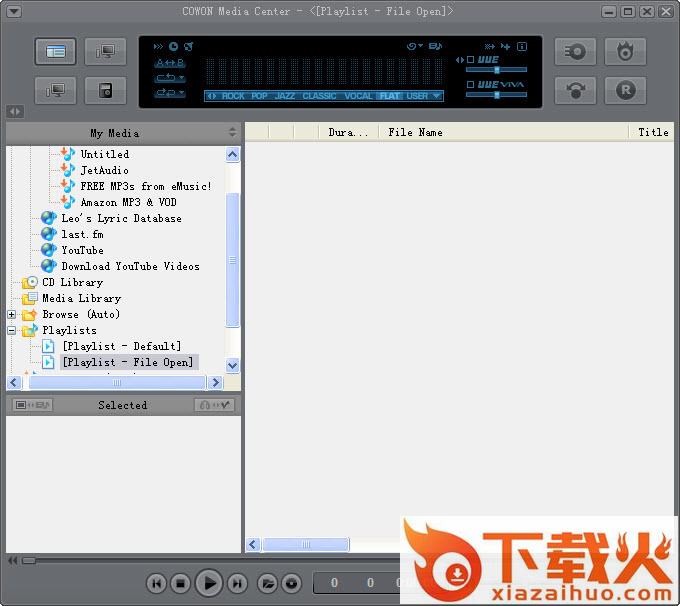680x606 pixels.
Task: Click the crossfade arrow icon
Action: pyautogui.click(x=490, y=46)
